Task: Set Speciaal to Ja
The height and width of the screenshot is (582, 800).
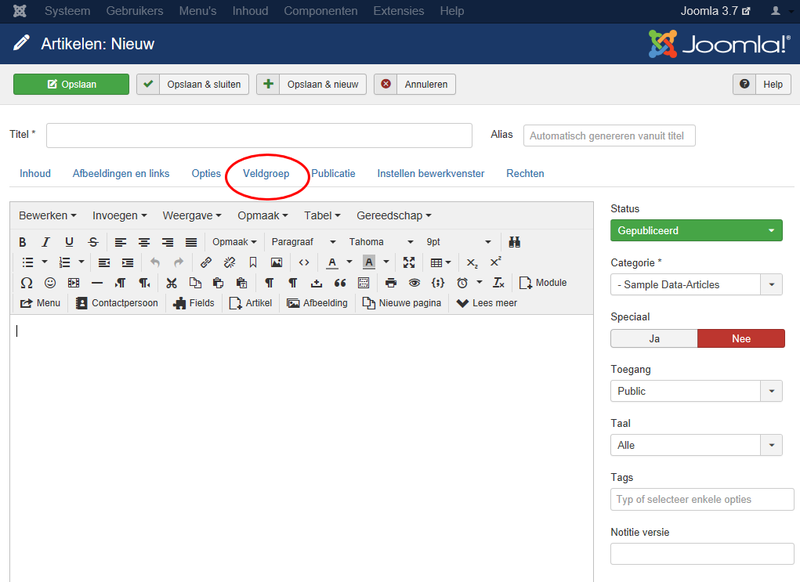Action: click(654, 339)
